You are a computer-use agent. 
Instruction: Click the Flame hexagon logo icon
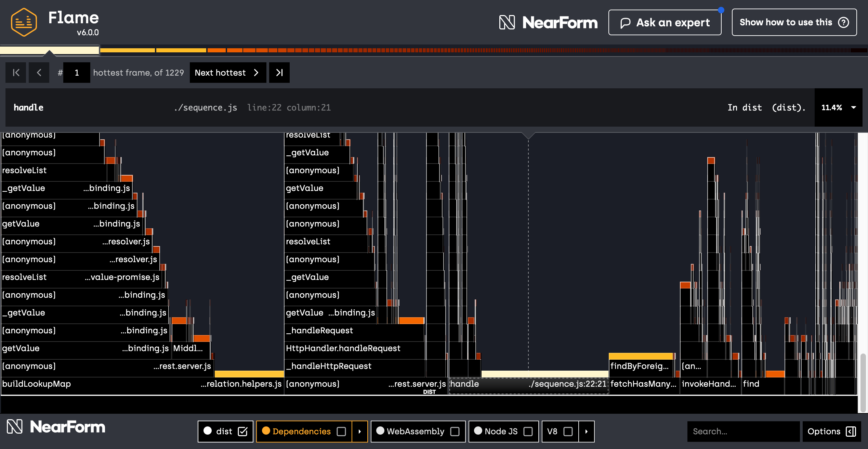click(x=24, y=23)
